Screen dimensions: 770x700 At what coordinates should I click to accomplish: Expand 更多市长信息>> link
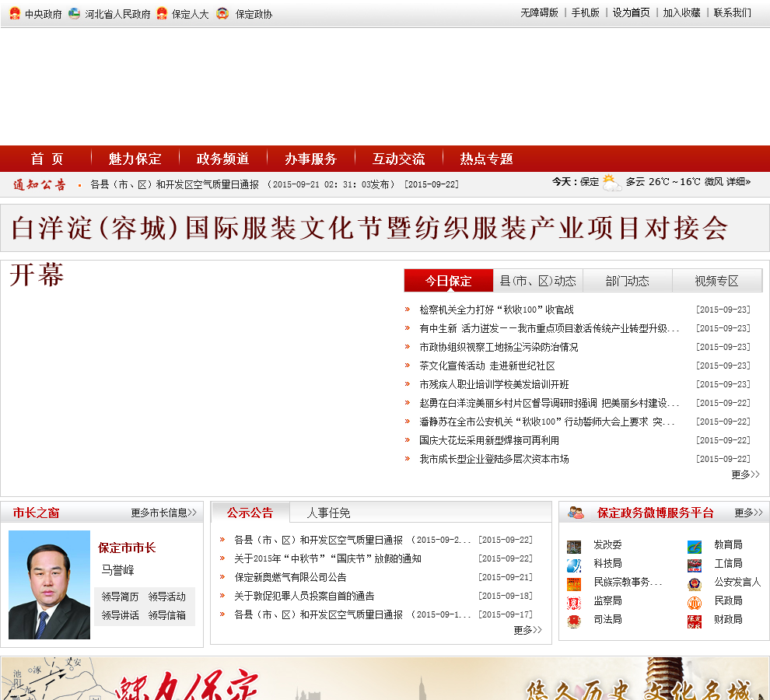point(163,513)
